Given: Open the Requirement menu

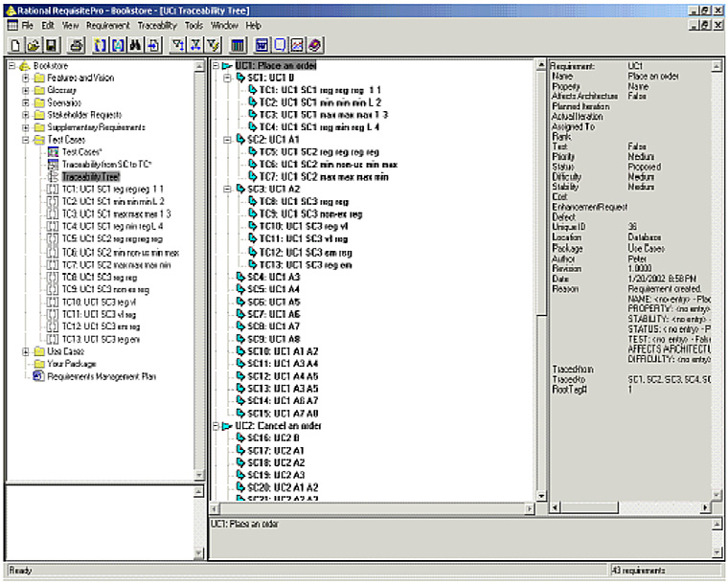Looking at the screenshot, I should [108, 26].
